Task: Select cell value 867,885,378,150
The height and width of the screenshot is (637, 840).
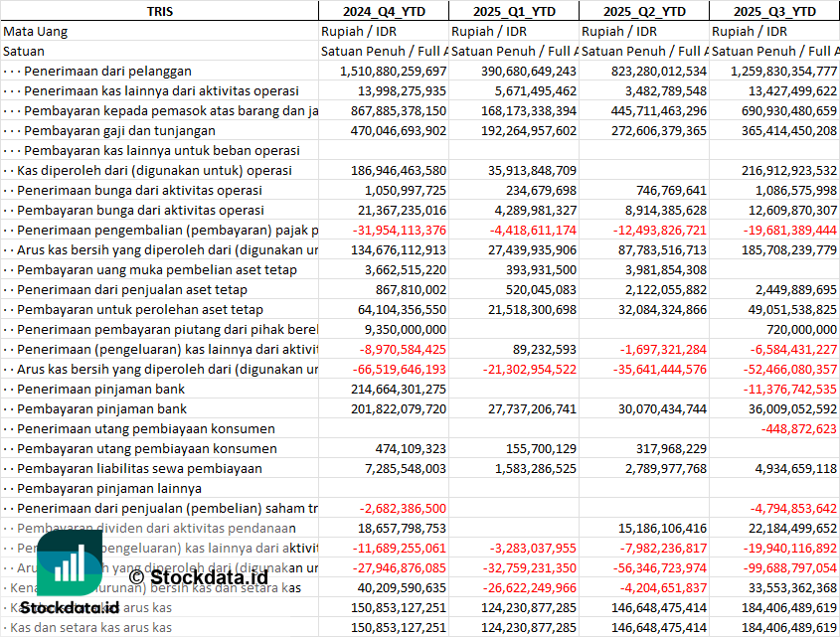Action: 399,110
